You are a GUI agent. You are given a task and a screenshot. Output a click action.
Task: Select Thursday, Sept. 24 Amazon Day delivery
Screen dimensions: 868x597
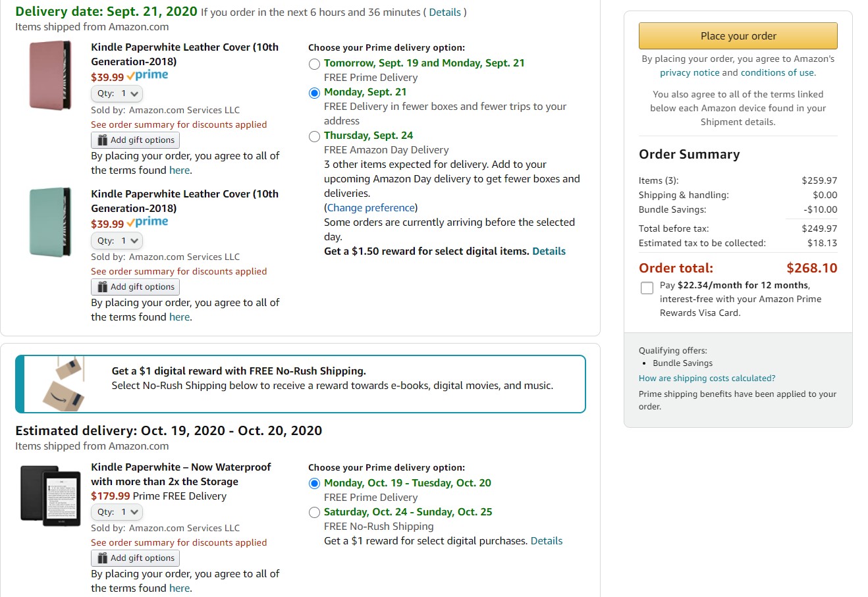pyautogui.click(x=315, y=136)
